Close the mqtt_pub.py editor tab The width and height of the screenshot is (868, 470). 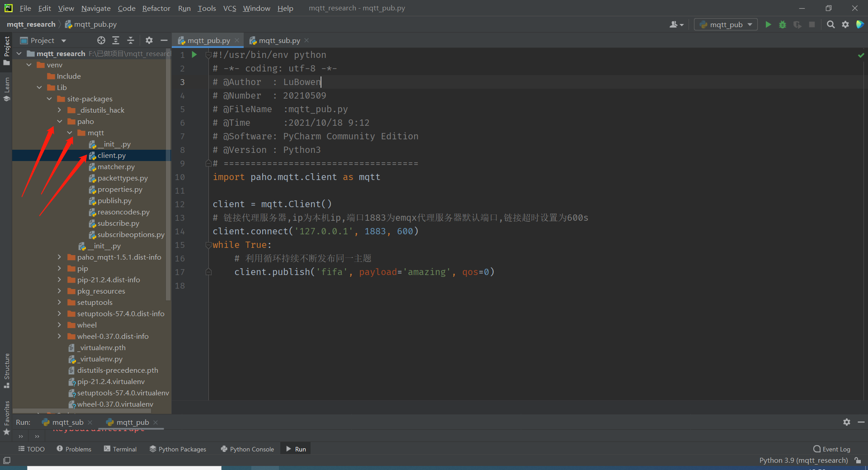pos(237,40)
